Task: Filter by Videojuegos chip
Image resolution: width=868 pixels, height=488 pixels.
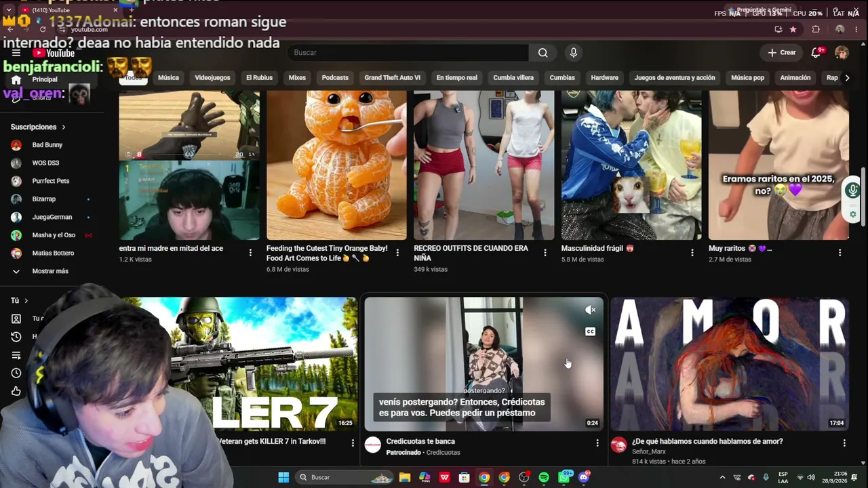Action: pos(212,78)
